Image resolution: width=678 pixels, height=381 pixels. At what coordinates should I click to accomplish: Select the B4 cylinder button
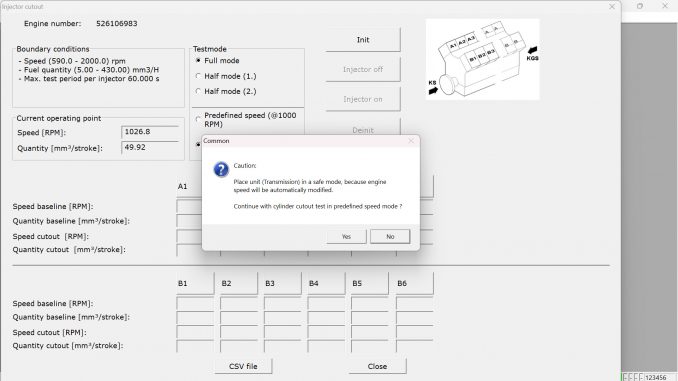(x=326, y=283)
